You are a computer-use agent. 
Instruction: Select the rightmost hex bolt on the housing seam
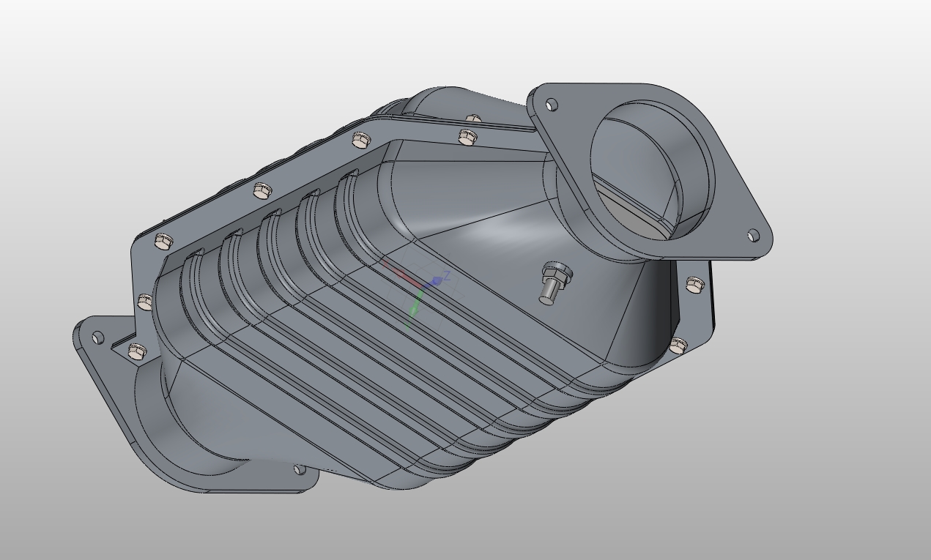click(694, 284)
